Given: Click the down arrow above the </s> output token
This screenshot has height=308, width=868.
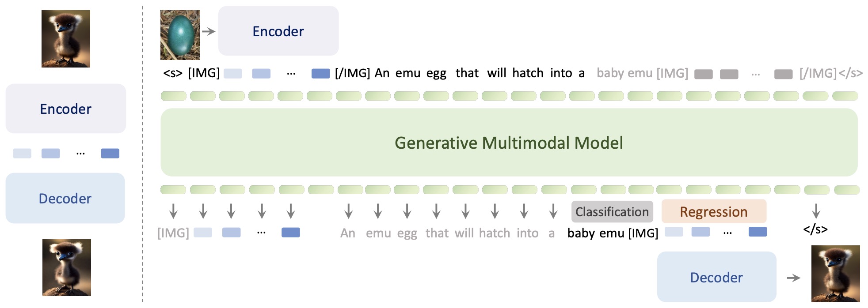Looking at the screenshot, I should tap(816, 211).
